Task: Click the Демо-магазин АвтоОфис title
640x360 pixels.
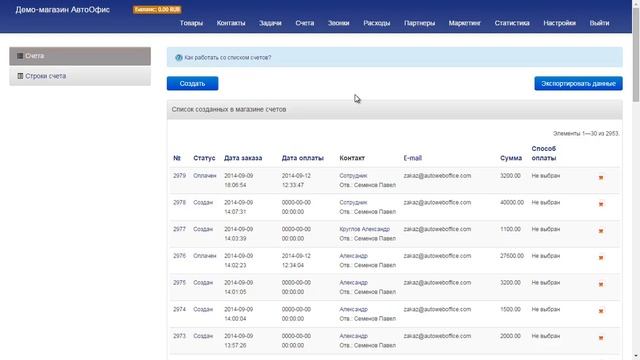Action: click(x=62, y=10)
